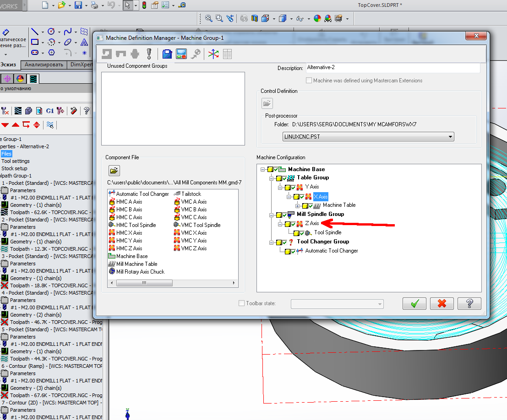This screenshot has height=420, width=507.
Task: Click the red up triangle in operations toolbar
Action: click(x=15, y=125)
